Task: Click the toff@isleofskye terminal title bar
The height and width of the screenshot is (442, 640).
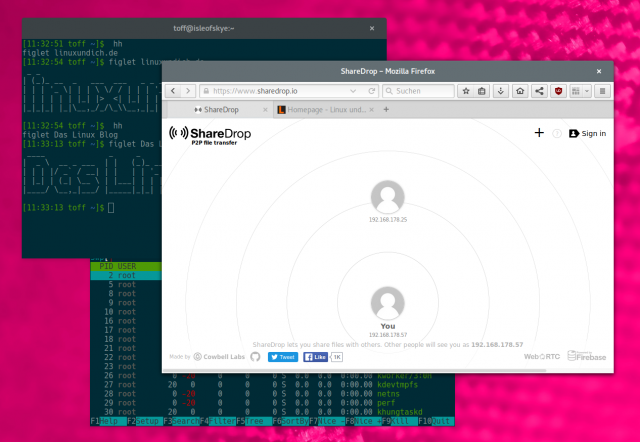Action: coord(204,29)
